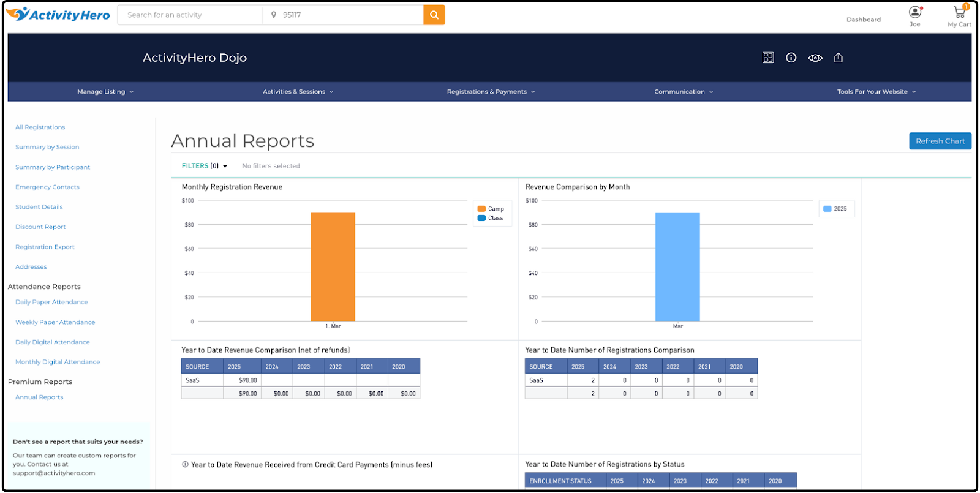The image size is (980, 493).
Task: Click the share icon in Dojo header
Action: click(x=839, y=58)
